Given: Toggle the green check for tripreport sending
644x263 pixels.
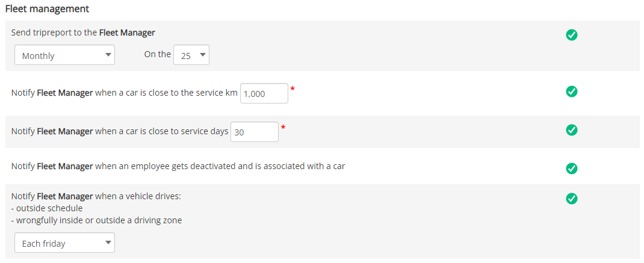Looking at the screenshot, I should tap(571, 35).
